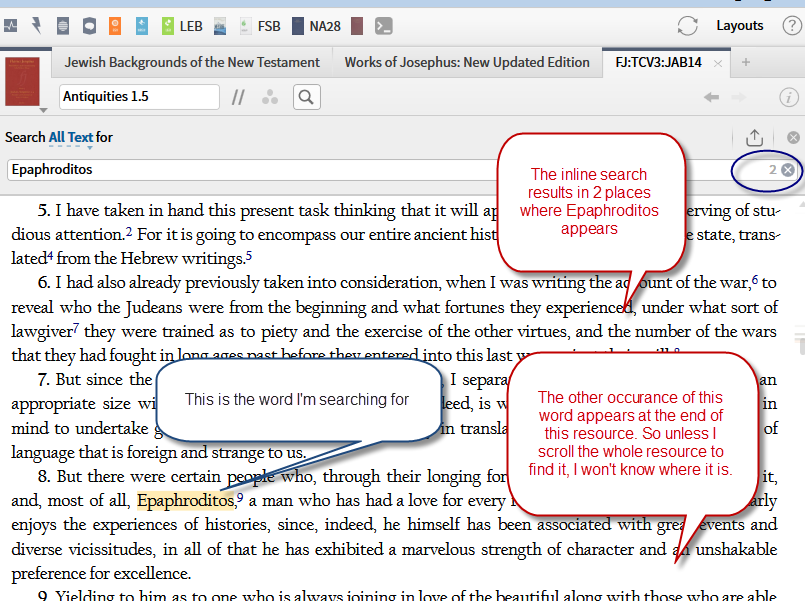Image resolution: width=805 pixels, height=601 pixels.
Task: Open the speech bubble shortcut icon
Action: (89, 26)
